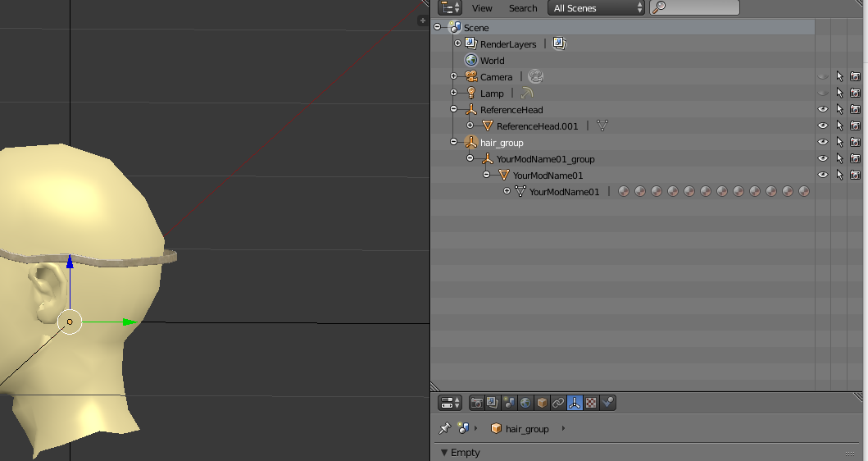Open the Scene properties tab
Screen dimensions: 868x461
[x=509, y=403]
